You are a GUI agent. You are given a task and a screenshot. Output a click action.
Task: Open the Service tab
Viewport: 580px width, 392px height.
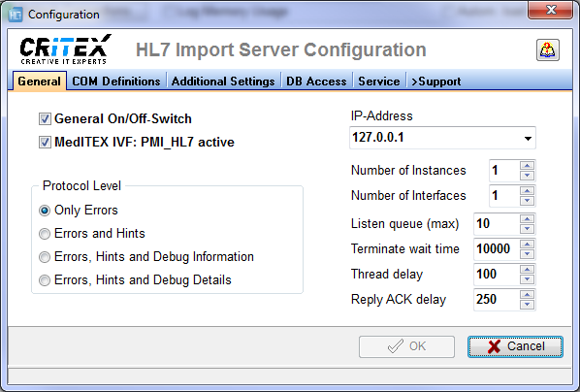point(379,82)
